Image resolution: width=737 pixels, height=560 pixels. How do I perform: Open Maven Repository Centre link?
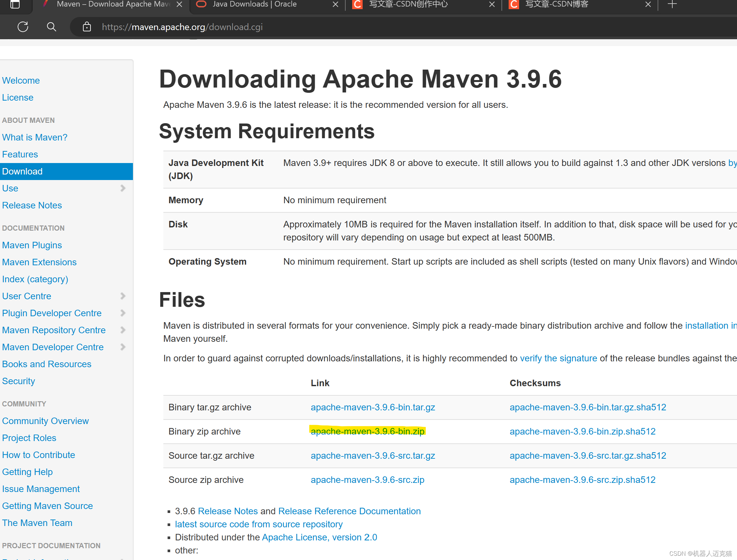[x=54, y=330]
